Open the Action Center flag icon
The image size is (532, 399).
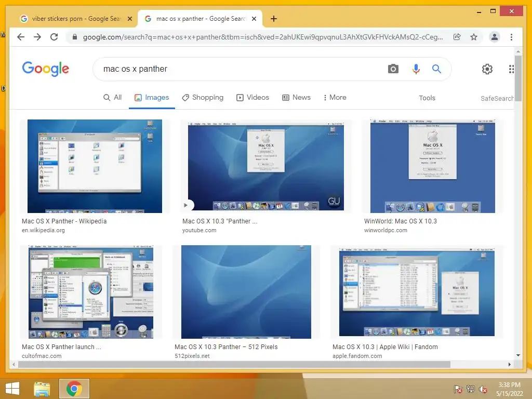pyautogui.click(x=458, y=389)
